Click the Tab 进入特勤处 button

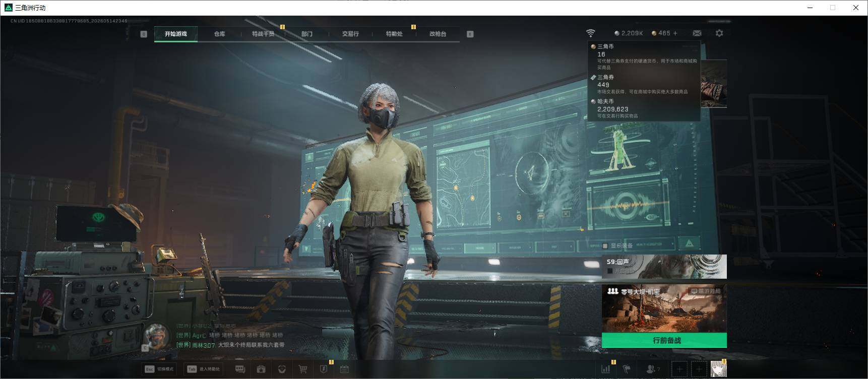204,369
